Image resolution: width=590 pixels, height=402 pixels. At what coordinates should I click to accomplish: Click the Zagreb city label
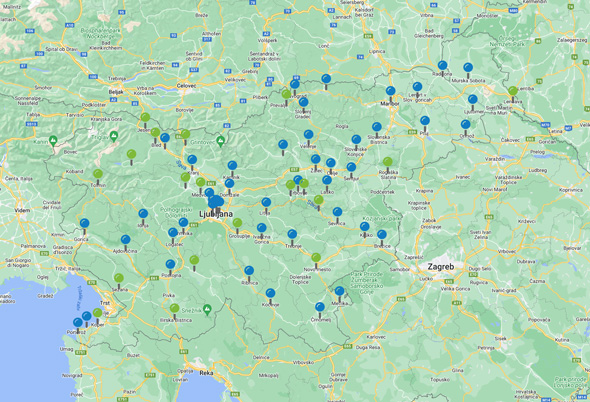[x=441, y=267]
